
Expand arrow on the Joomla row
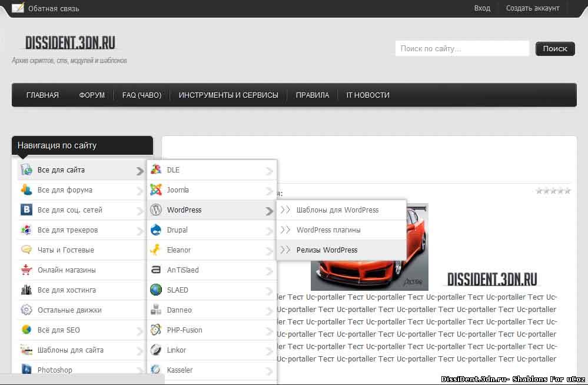269,191
